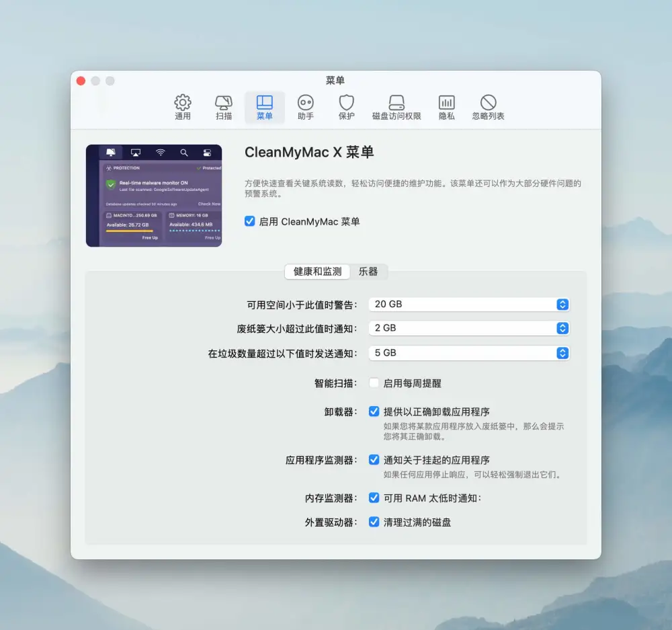Switch to the 乐器 tab
The image size is (672, 630).
368,272
